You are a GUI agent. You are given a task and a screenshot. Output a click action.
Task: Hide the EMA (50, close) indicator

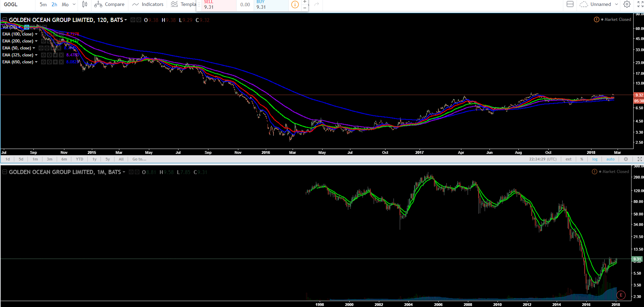tap(41, 48)
